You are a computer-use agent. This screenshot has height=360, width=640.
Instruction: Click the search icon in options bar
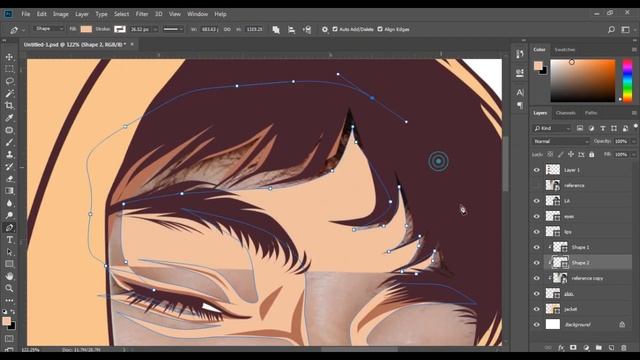[x=611, y=29]
